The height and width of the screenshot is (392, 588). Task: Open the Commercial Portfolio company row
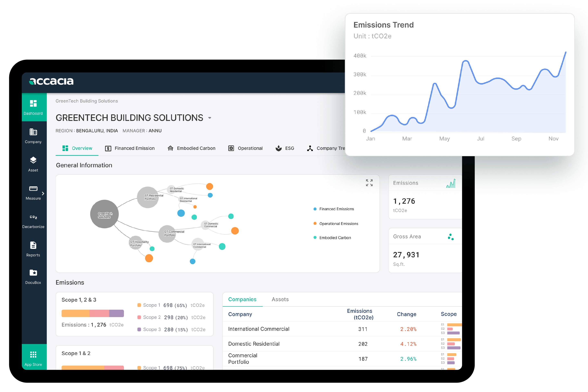tap(342, 359)
